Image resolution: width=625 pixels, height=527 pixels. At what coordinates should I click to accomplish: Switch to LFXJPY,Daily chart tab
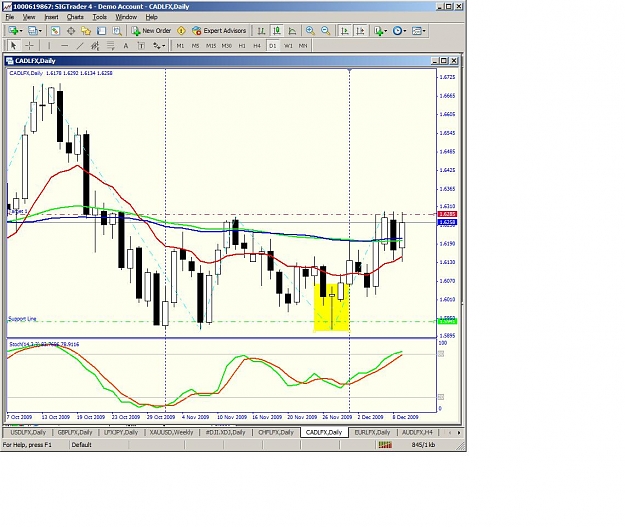click(120, 433)
